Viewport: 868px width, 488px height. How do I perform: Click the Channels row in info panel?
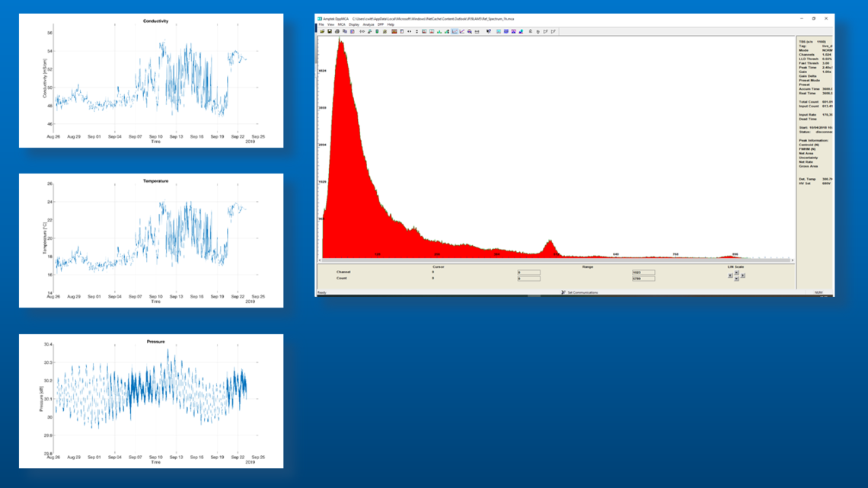tap(815, 55)
